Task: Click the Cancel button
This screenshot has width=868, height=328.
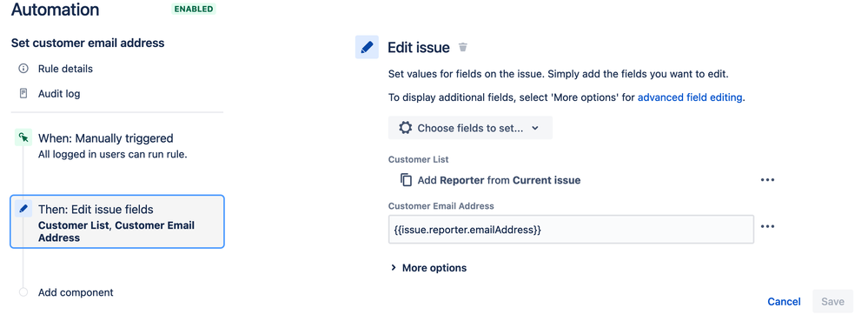Action: pos(784,301)
